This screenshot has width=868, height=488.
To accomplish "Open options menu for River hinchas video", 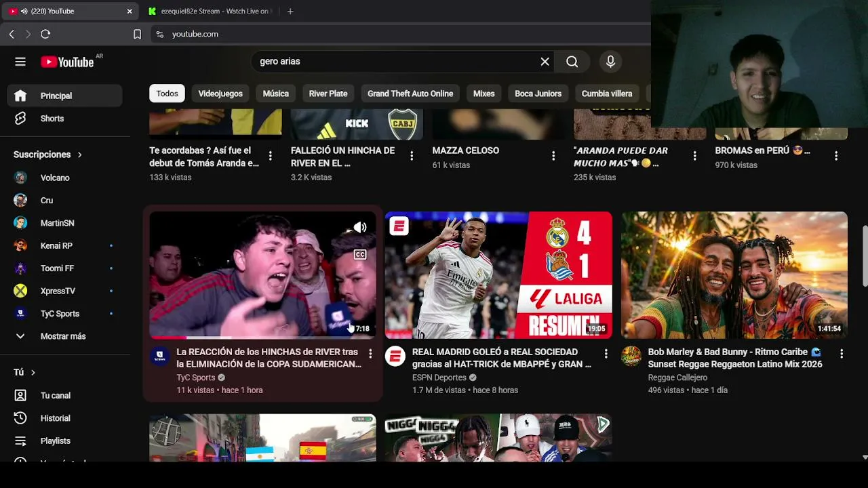I will [370, 354].
